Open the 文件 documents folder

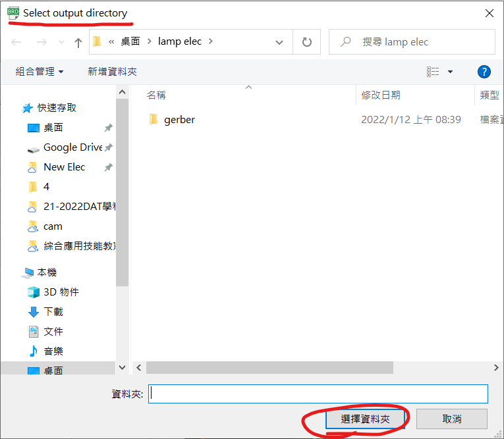[x=53, y=332]
